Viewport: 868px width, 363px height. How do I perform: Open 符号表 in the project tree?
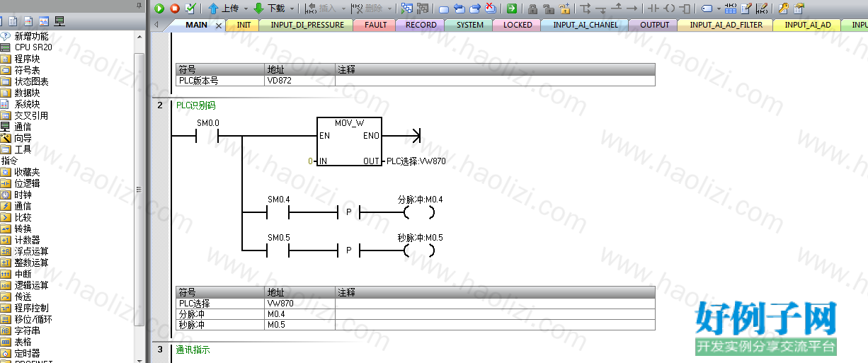point(27,70)
